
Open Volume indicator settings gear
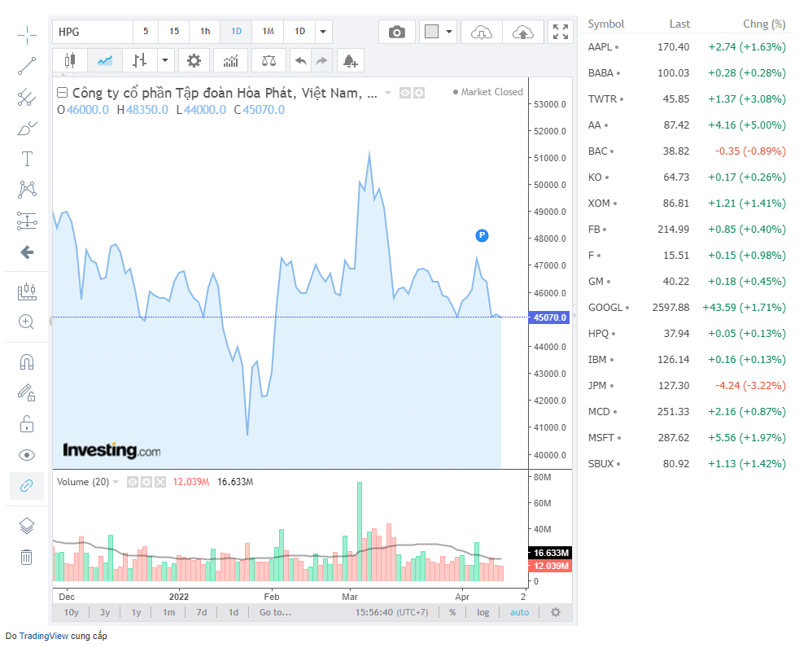click(146, 482)
